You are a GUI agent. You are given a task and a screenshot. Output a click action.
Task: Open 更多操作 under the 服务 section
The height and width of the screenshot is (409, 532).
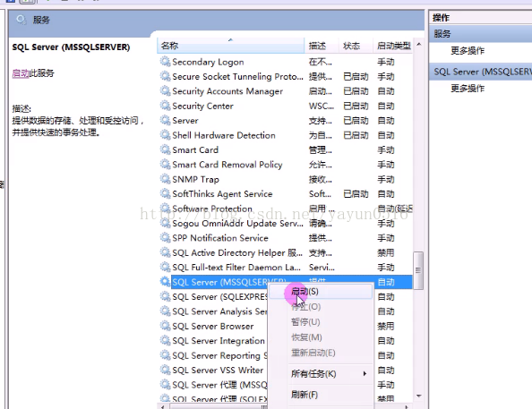coord(468,51)
